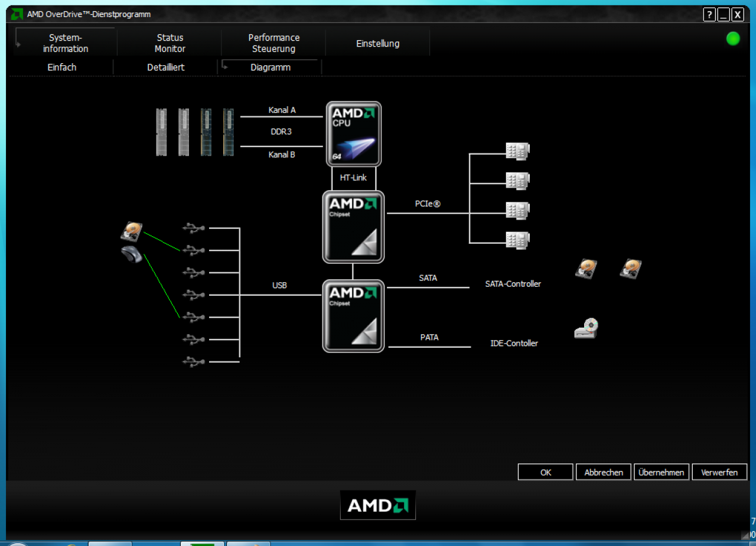The height and width of the screenshot is (546, 756).
Task: Select the third RAM module from the left
Action: click(x=206, y=132)
